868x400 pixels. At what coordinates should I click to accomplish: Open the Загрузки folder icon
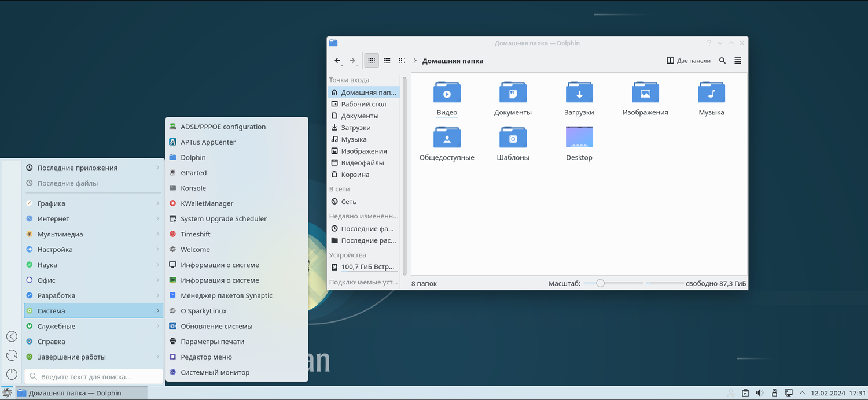[579, 94]
